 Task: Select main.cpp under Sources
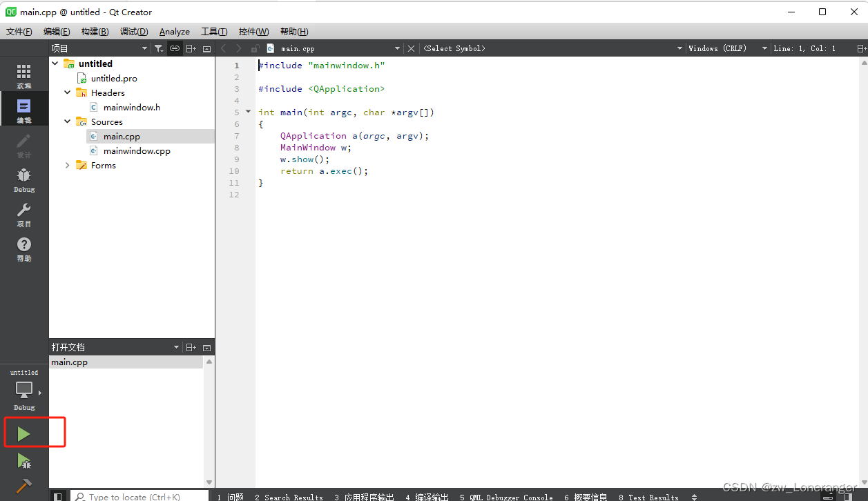(x=122, y=136)
